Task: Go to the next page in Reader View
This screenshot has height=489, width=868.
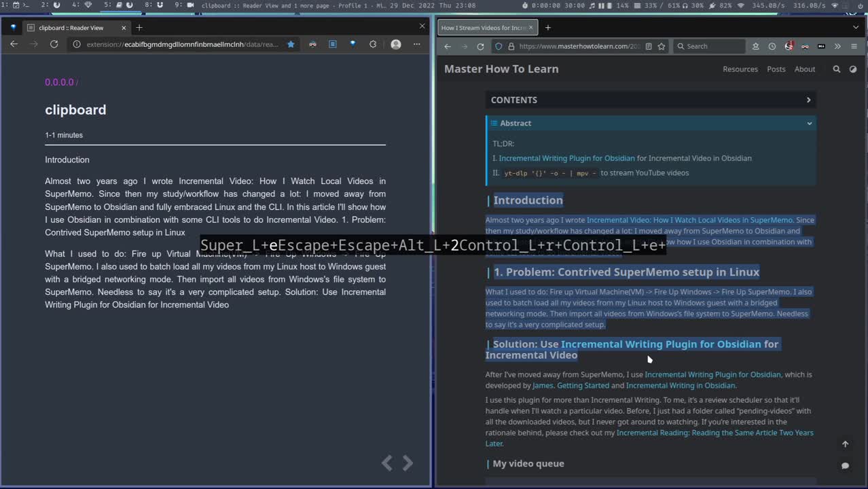Action: tap(408, 463)
